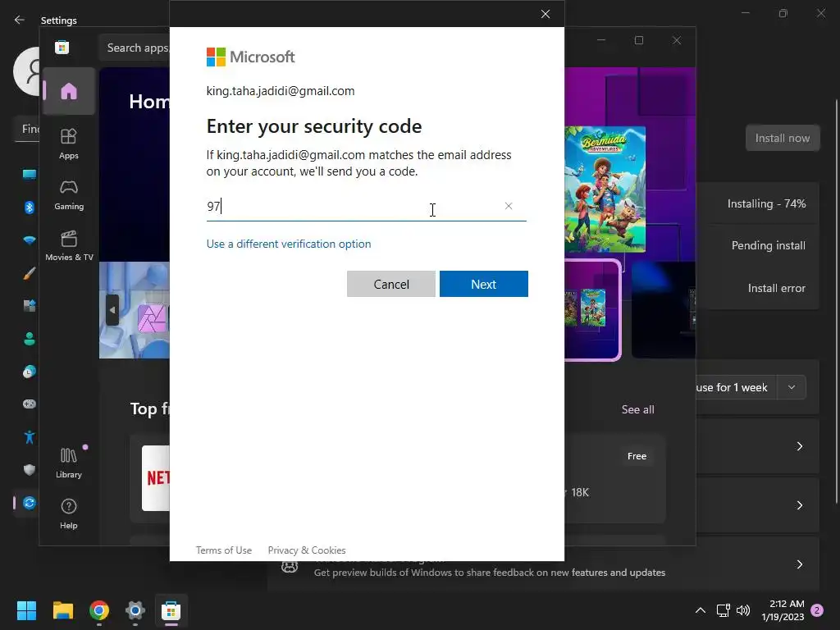Cancel the security code dialog
The width and height of the screenshot is (840, 630).
tap(391, 284)
